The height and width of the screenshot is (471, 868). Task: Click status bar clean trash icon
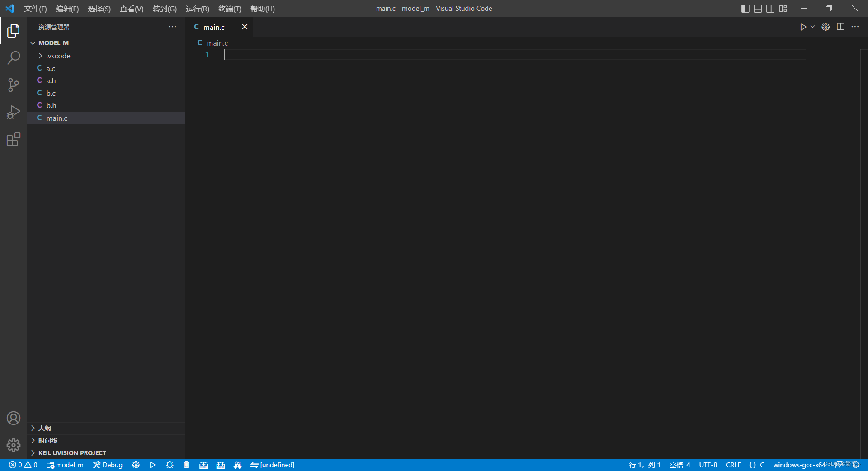tap(186, 465)
